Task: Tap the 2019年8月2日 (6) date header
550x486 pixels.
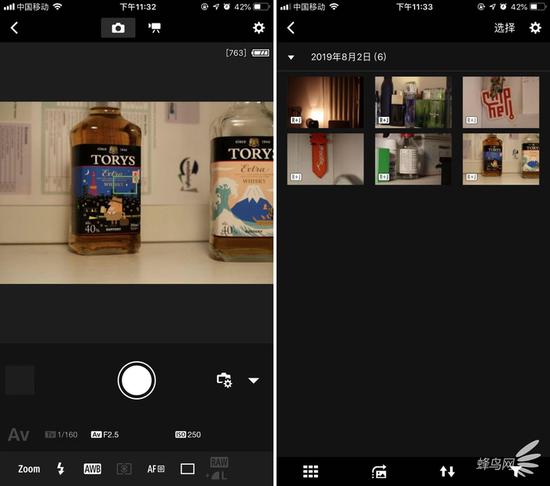Action: coord(348,57)
